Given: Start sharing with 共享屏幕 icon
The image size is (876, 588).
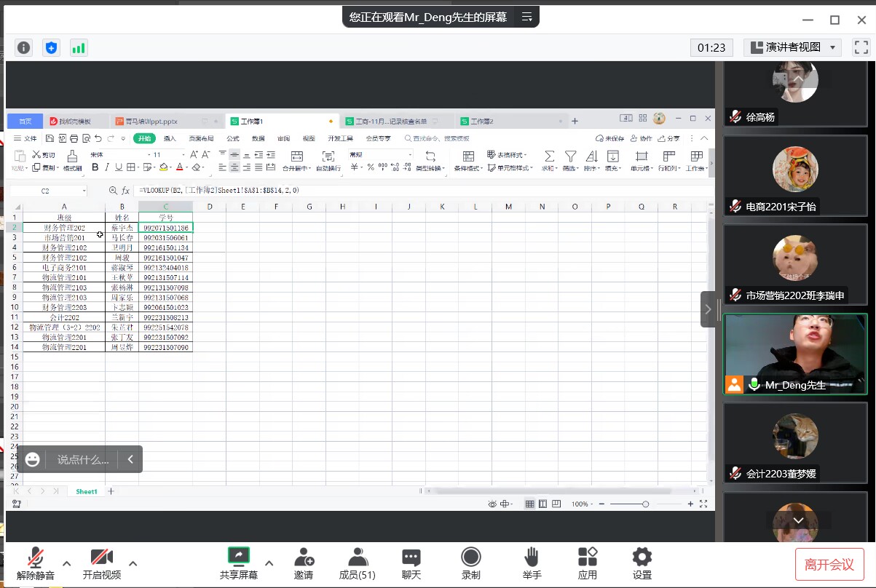Looking at the screenshot, I should click(239, 557).
